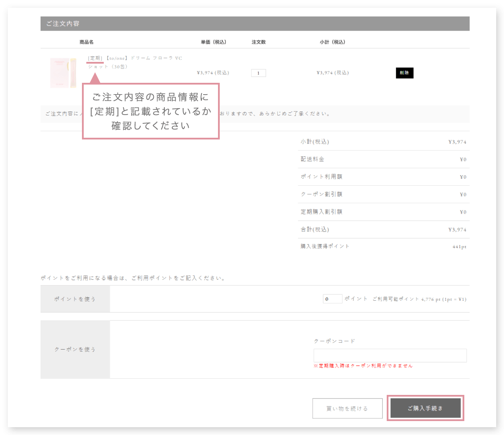
Task: Click the 購入後獲得ポイント 441pt row
Action: [x=384, y=246]
